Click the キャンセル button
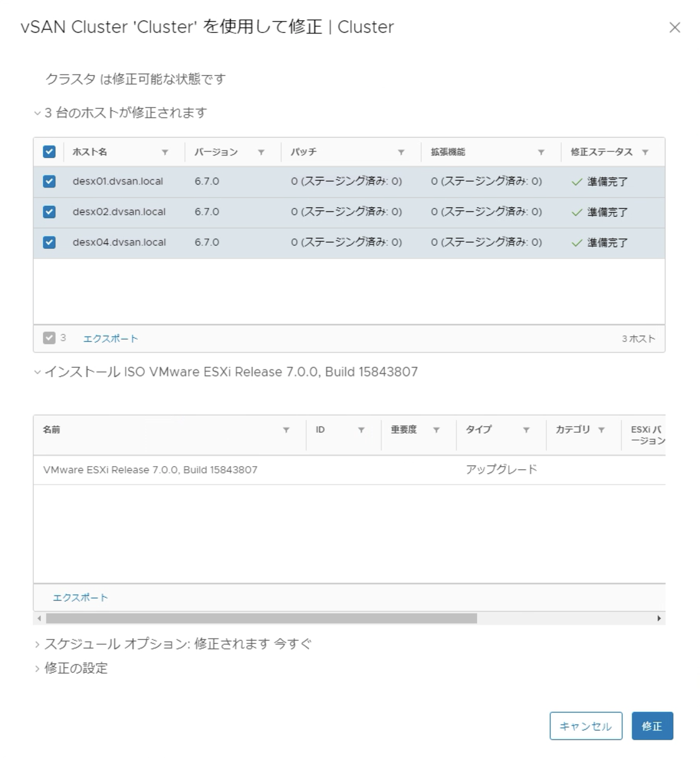700x758 pixels. [586, 726]
